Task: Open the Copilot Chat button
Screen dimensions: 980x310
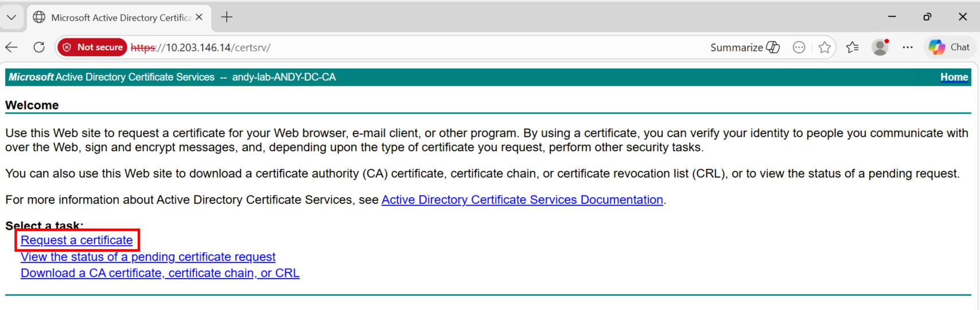Action: pyautogui.click(x=948, y=48)
